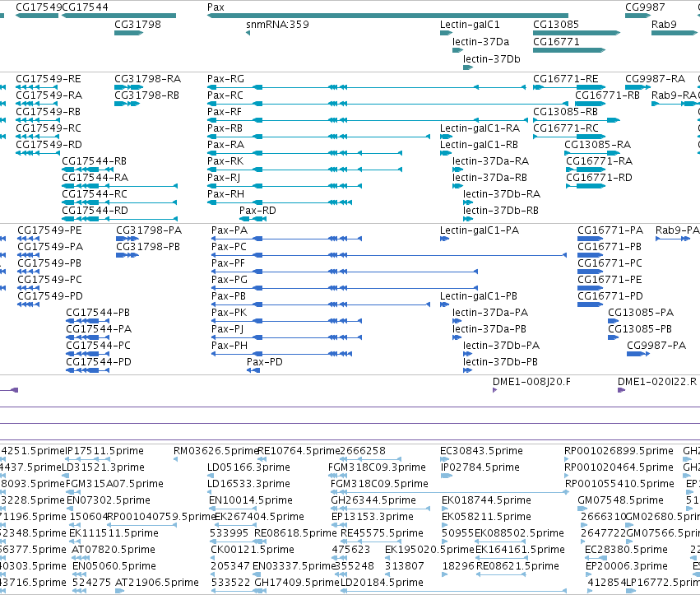Click the CG17544 gene label
Viewport: 700px width, 595px height.
click(85, 7)
